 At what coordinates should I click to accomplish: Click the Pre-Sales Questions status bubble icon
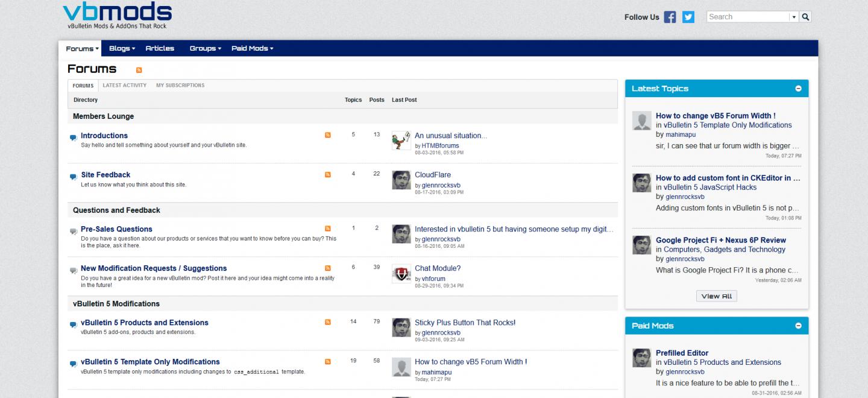74,231
